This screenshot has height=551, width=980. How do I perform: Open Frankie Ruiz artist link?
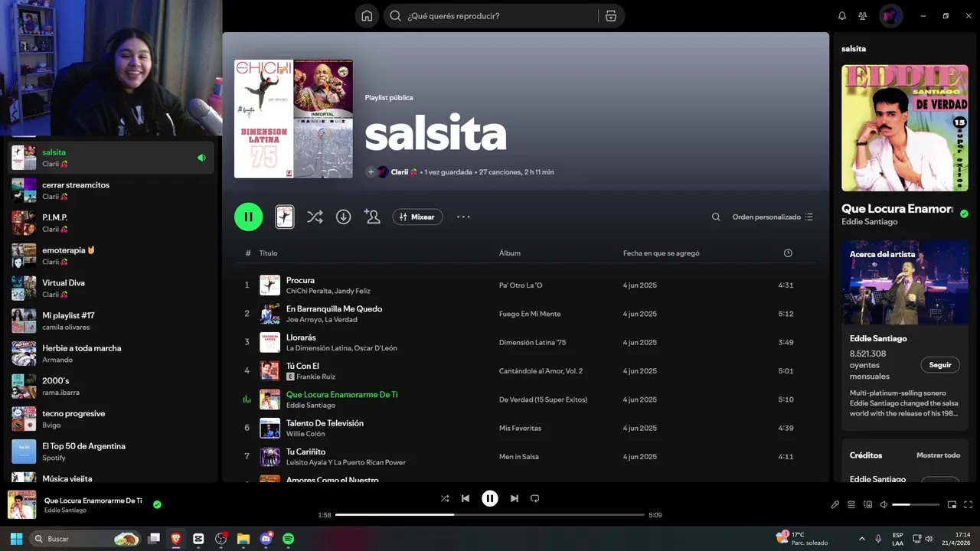316,377
